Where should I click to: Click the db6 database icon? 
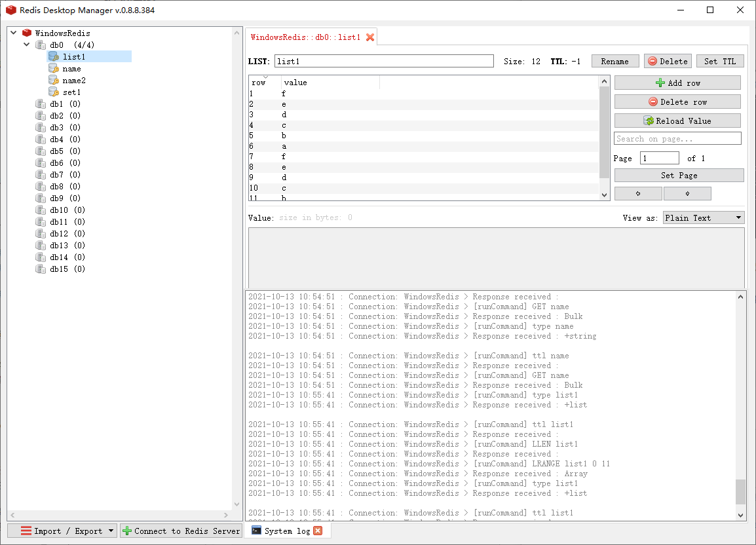coord(41,163)
